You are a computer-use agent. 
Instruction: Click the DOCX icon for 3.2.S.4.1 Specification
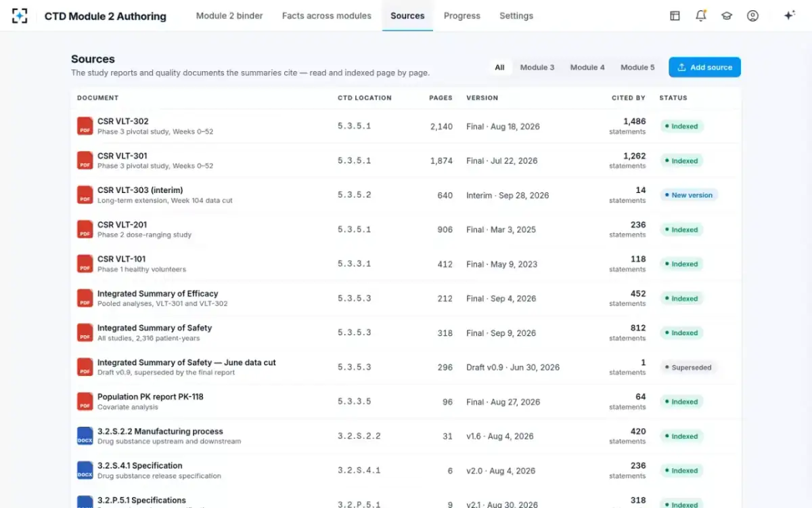point(85,471)
